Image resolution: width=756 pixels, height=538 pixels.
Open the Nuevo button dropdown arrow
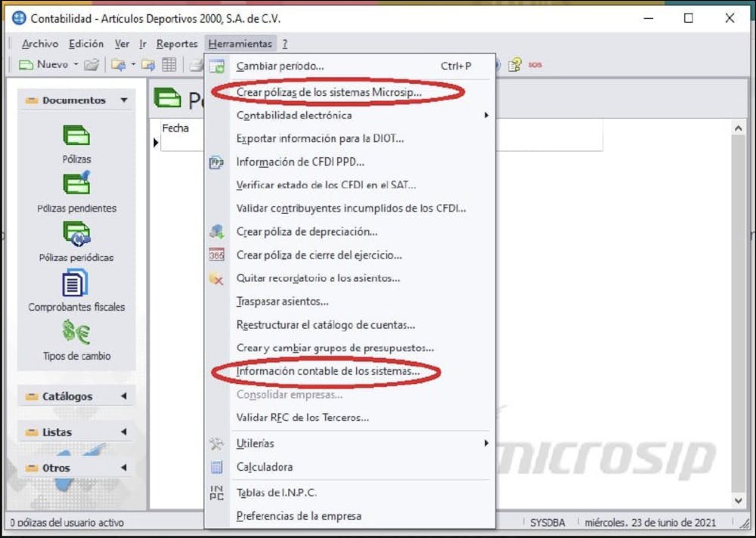[x=76, y=64]
